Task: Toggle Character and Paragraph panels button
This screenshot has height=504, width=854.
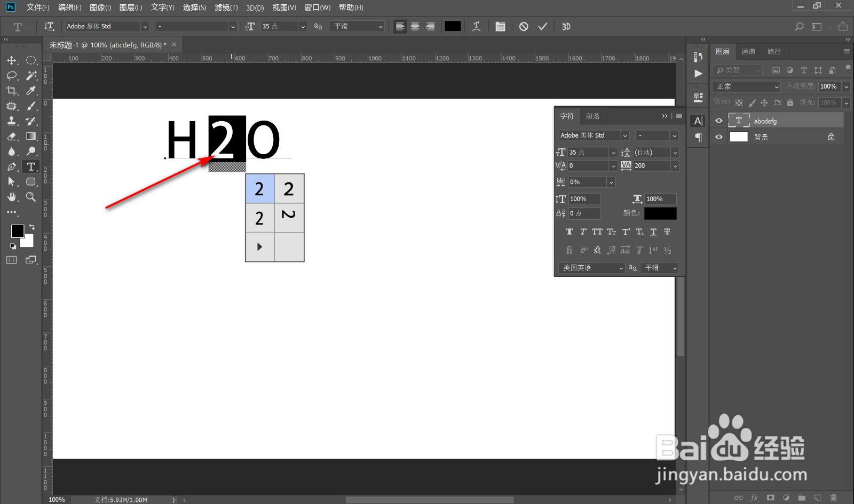Action: click(500, 26)
